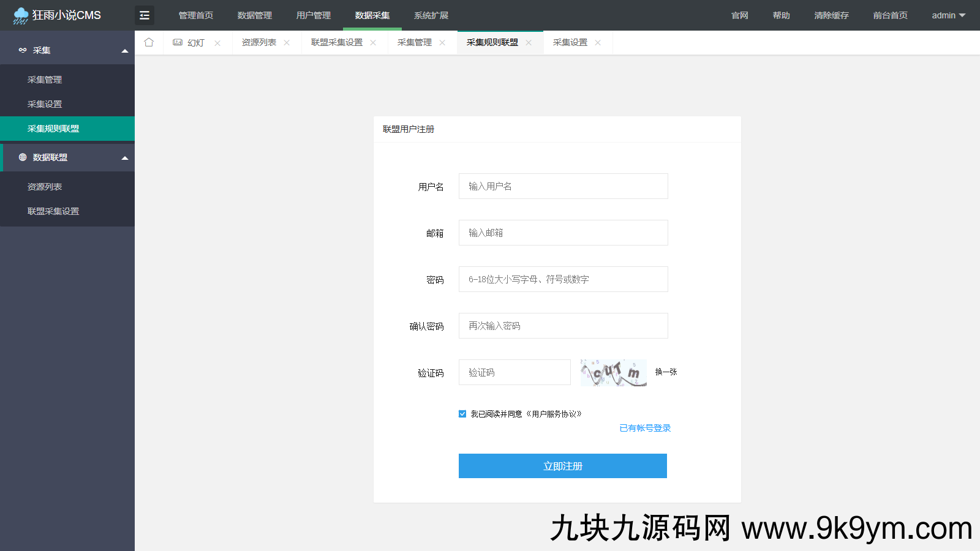Switch to the 采集管理 tab
This screenshot has height=551, width=980.
pyautogui.click(x=415, y=42)
